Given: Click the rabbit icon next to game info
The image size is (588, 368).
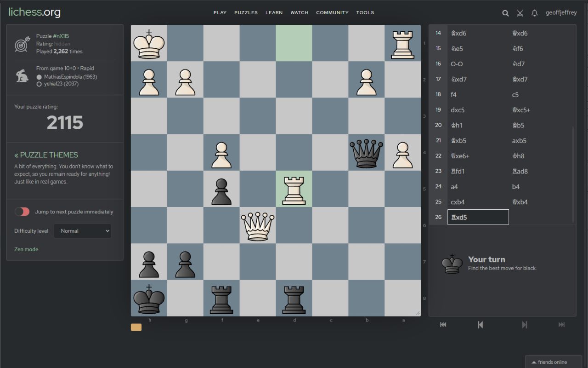Looking at the screenshot, I should coord(22,76).
